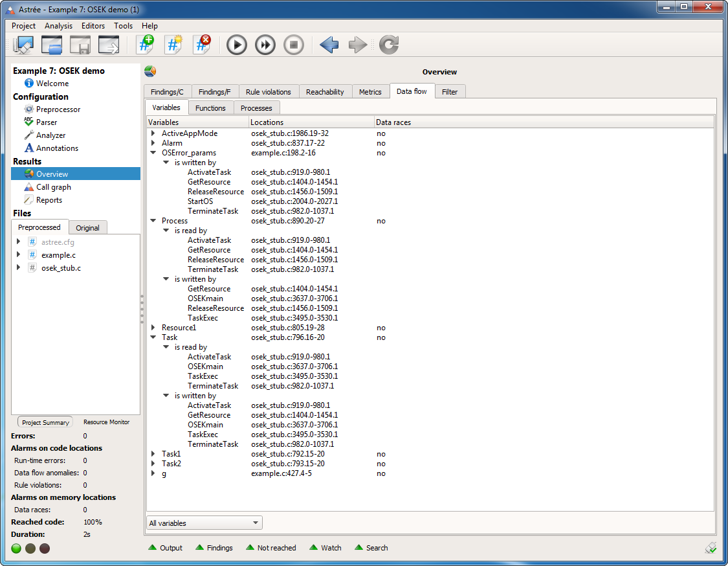This screenshot has width=728, height=566.
Task: Collapse the Task variable node
Action: 153,337
